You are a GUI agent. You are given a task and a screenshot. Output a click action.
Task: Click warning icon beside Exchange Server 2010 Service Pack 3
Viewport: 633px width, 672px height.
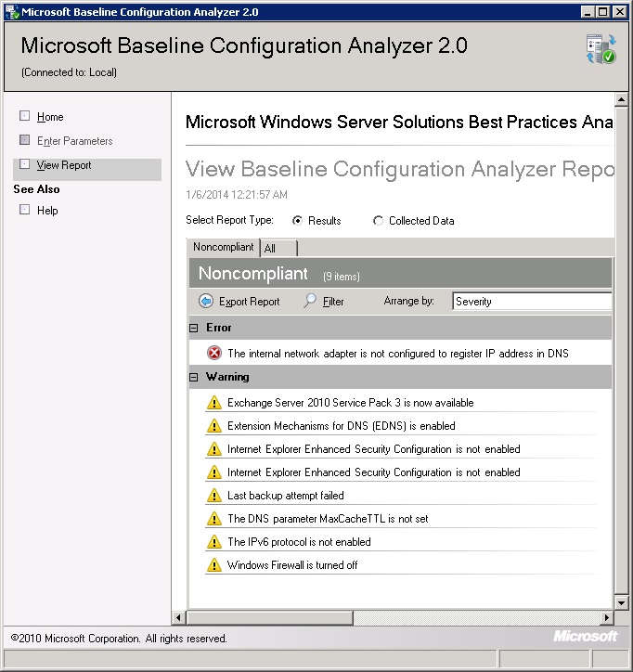(x=213, y=403)
